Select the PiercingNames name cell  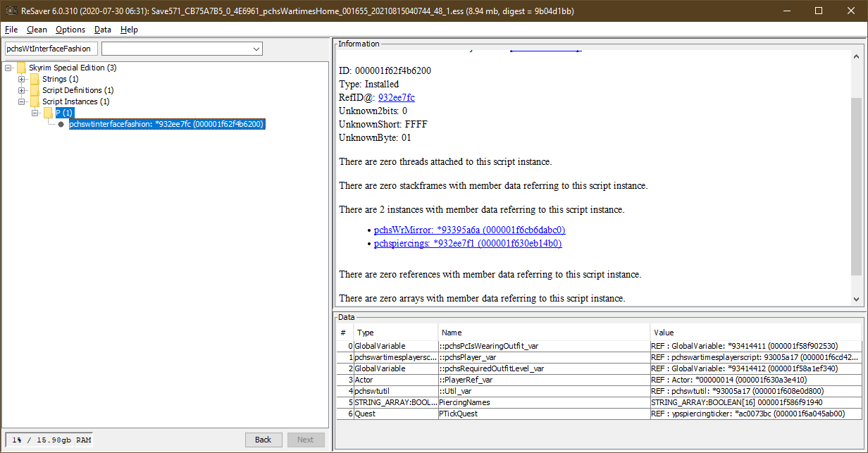click(544, 402)
